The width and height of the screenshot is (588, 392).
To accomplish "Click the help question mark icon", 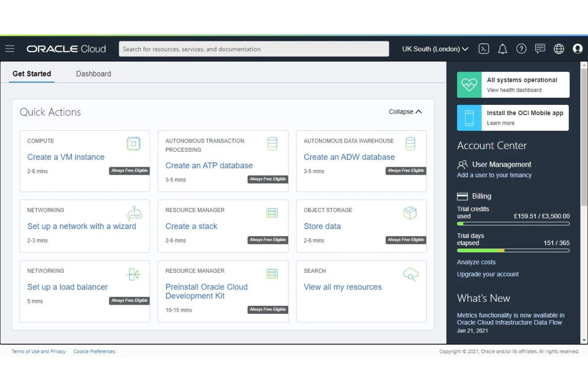I will pyautogui.click(x=521, y=48).
